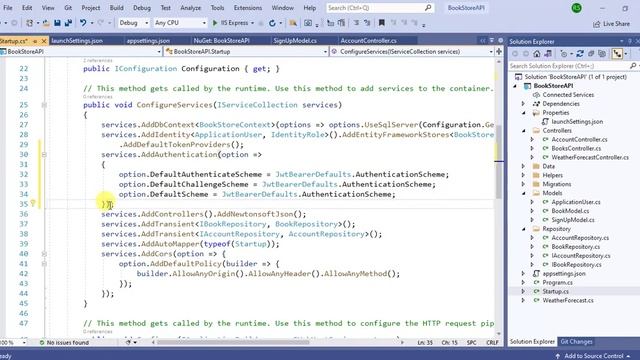The image size is (640, 360).
Task: Select SignUpModel.cs in Solution Explorer
Action: tap(573, 220)
